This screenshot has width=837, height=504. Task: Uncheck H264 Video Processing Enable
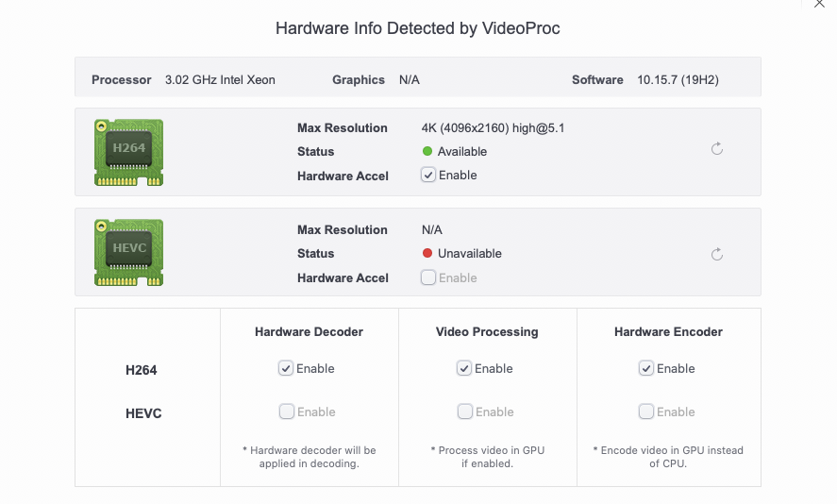point(464,368)
